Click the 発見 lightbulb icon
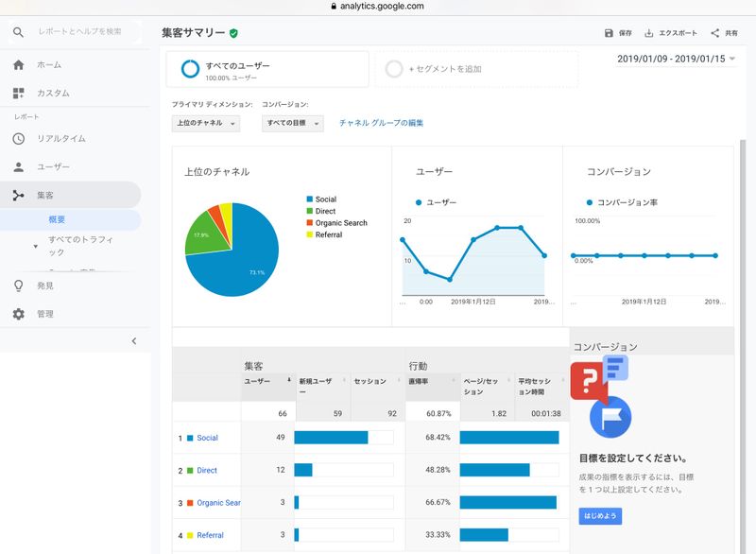Viewport: 756px width, 554px height. pyautogui.click(x=18, y=286)
